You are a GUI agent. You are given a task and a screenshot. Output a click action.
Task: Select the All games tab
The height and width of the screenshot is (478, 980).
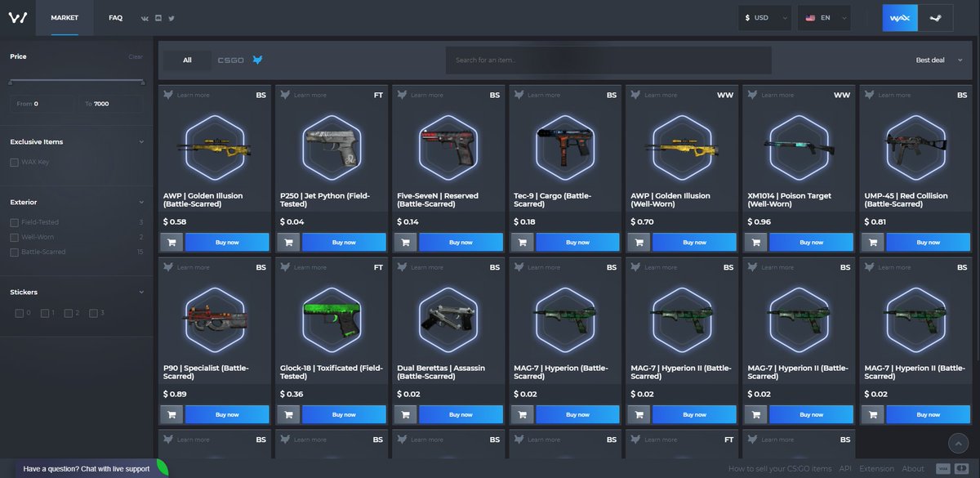coord(187,60)
